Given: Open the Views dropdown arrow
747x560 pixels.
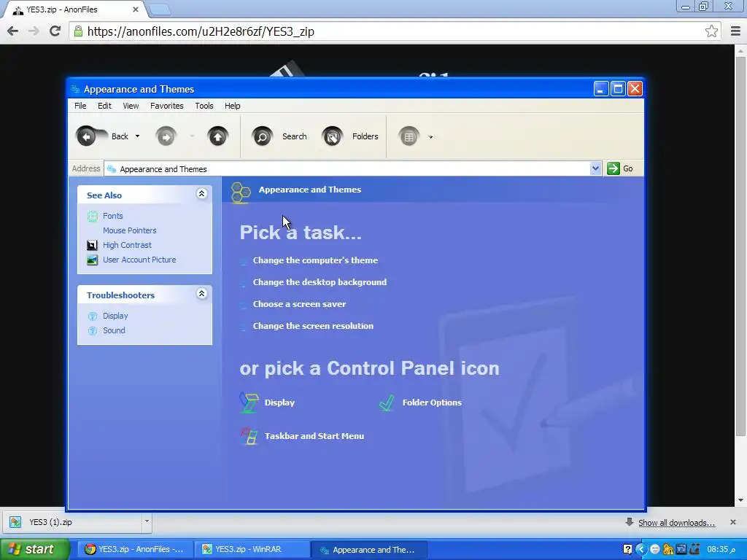Looking at the screenshot, I should point(430,137).
